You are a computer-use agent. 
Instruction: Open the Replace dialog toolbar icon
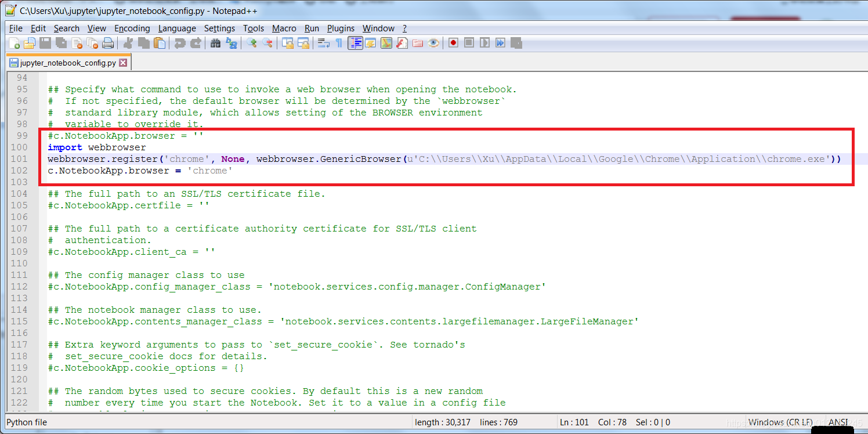(x=232, y=43)
